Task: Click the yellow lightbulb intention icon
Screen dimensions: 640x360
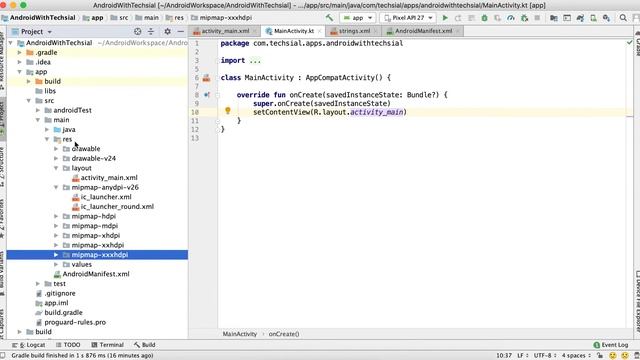Action: click(228, 110)
